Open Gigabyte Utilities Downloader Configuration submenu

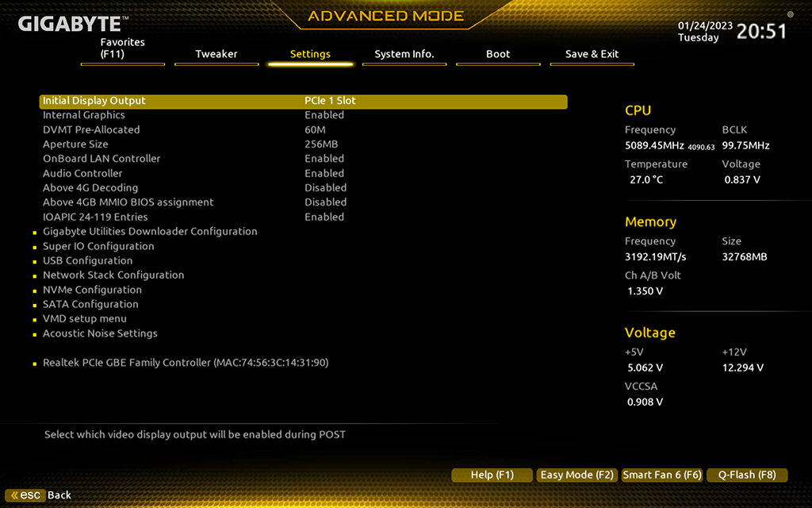pyautogui.click(x=150, y=232)
